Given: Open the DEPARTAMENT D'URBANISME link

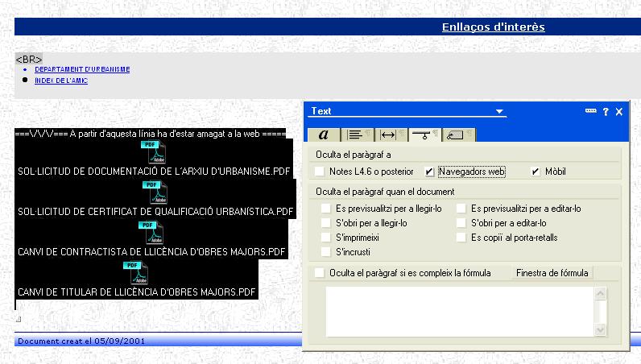Looking at the screenshot, I should pyautogui.click(x=82, y=69).
